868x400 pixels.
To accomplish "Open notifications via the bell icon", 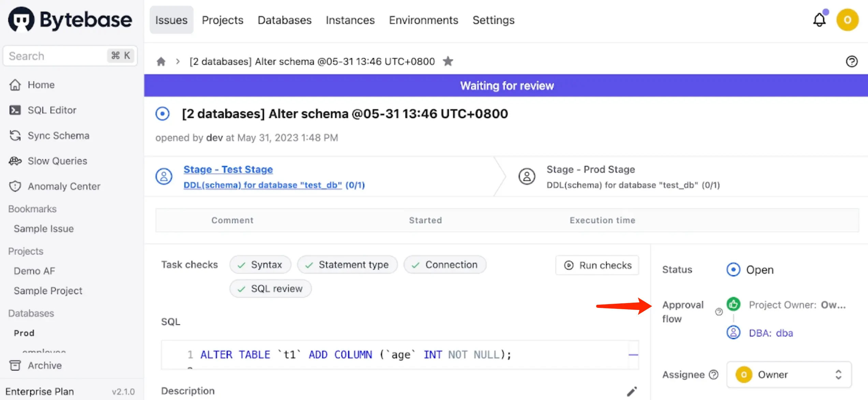I will [x=820, y=20].
